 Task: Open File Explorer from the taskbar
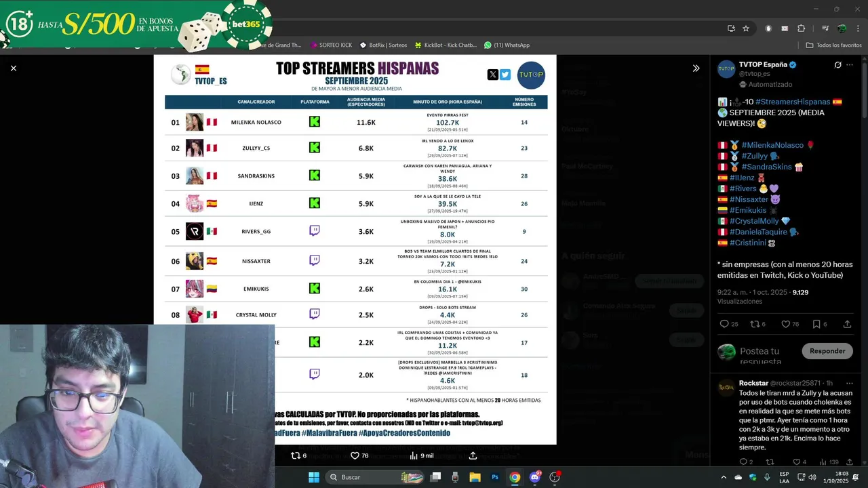(x=475, y=477)
